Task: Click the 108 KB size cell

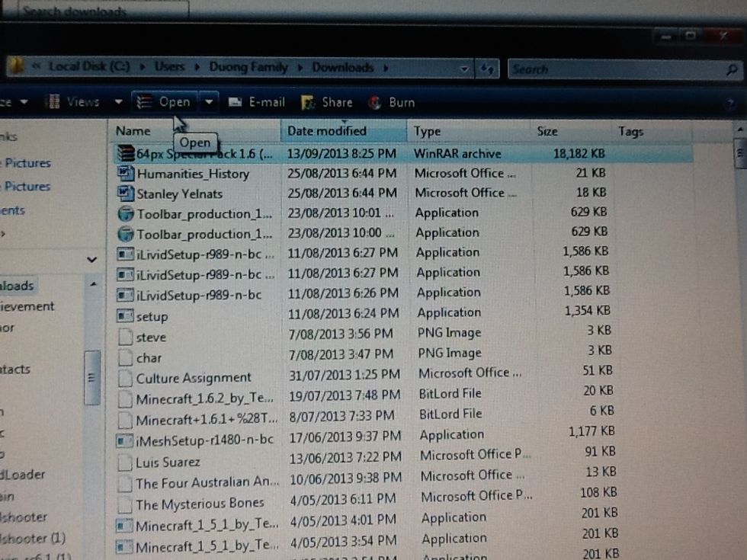Action: click(598, 492)
